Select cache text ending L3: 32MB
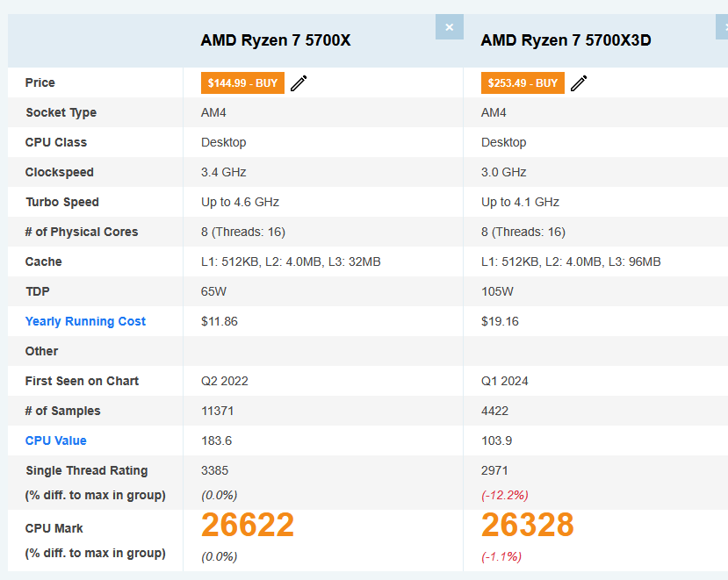This screenshot has height=580, width=728. pos(291,261)
